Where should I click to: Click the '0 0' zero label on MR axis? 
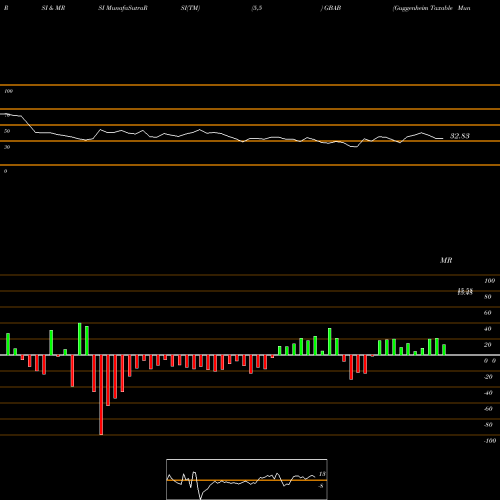pyautogui.click(x=490, y=361)
